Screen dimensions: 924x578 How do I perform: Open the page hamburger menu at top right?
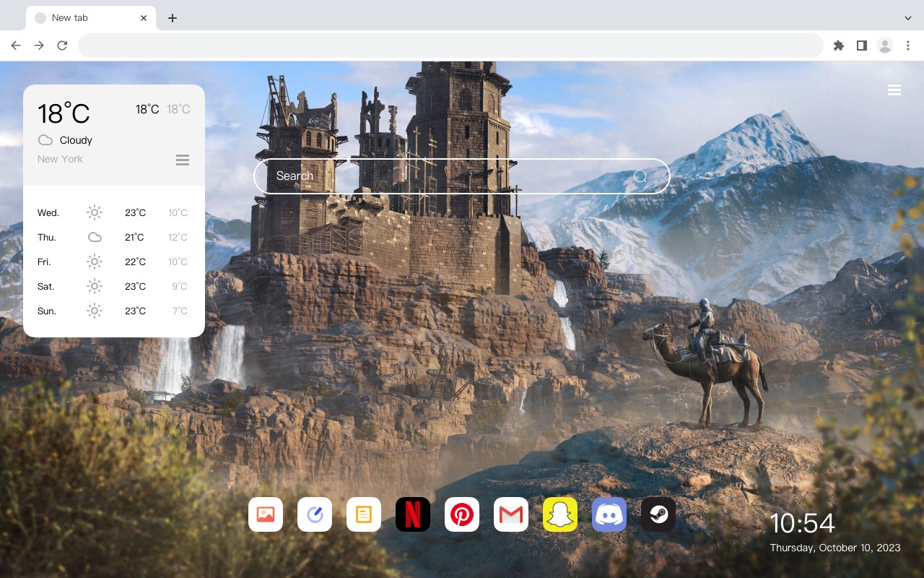coord(894,90)
